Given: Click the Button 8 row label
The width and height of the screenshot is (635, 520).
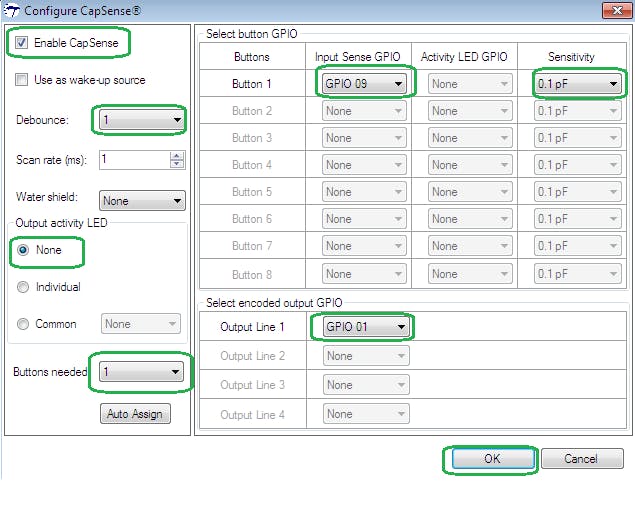Looking at the screenshot, I should (x=252, y=275).
